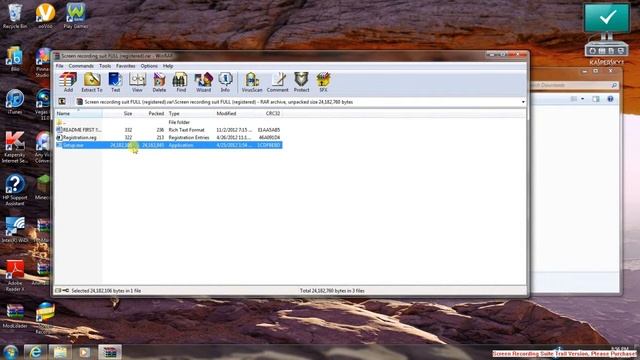Open the Intel WiDi desktop icon
This screenshot has height=360, width=640.
point(15,230)
